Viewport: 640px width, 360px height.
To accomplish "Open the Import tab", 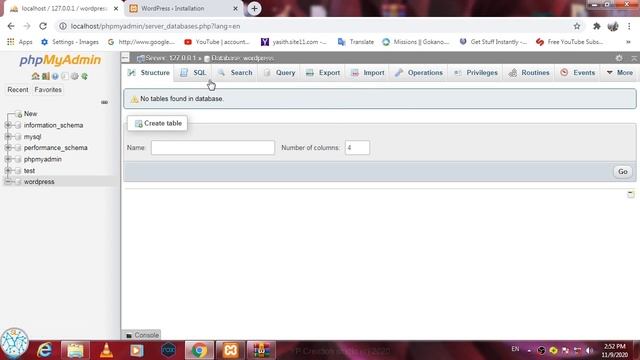I will 368,73.
